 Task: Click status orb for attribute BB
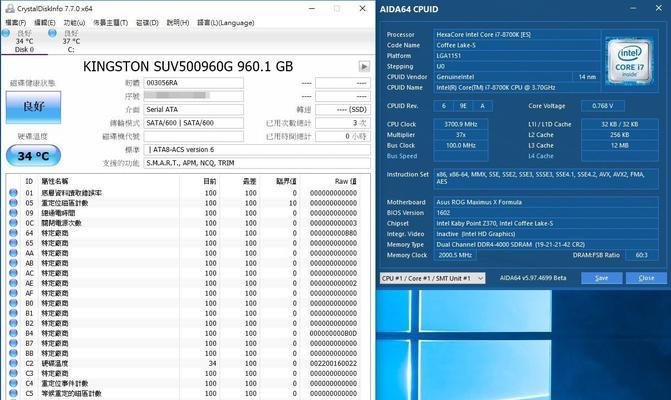(13, 353)
